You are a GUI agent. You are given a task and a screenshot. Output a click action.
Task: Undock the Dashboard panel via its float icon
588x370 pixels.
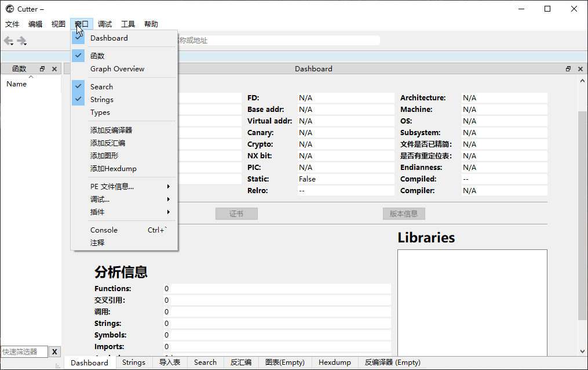[x=568, y=68]
